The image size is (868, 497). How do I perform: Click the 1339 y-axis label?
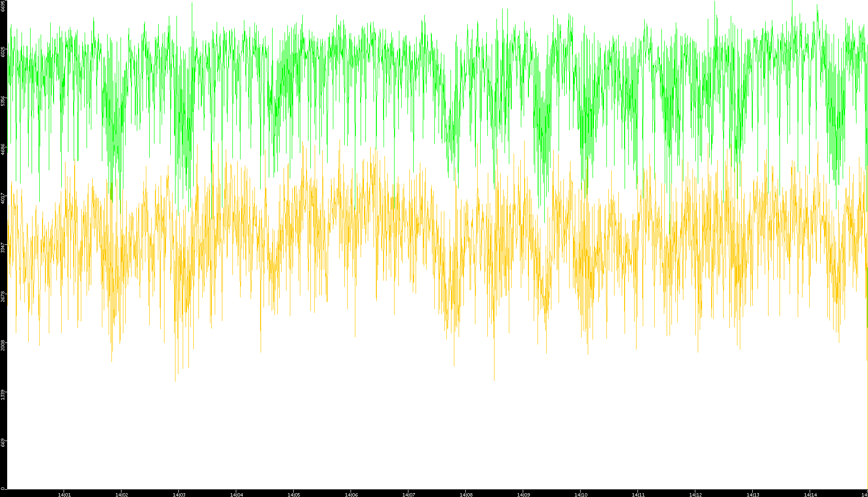[x=3, y=394]
